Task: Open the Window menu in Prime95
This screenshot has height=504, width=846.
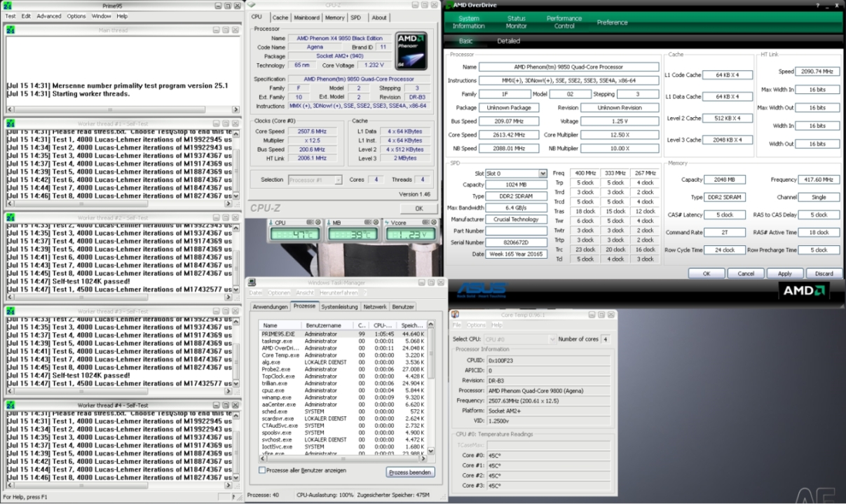Action: click(x=102, y=16)
